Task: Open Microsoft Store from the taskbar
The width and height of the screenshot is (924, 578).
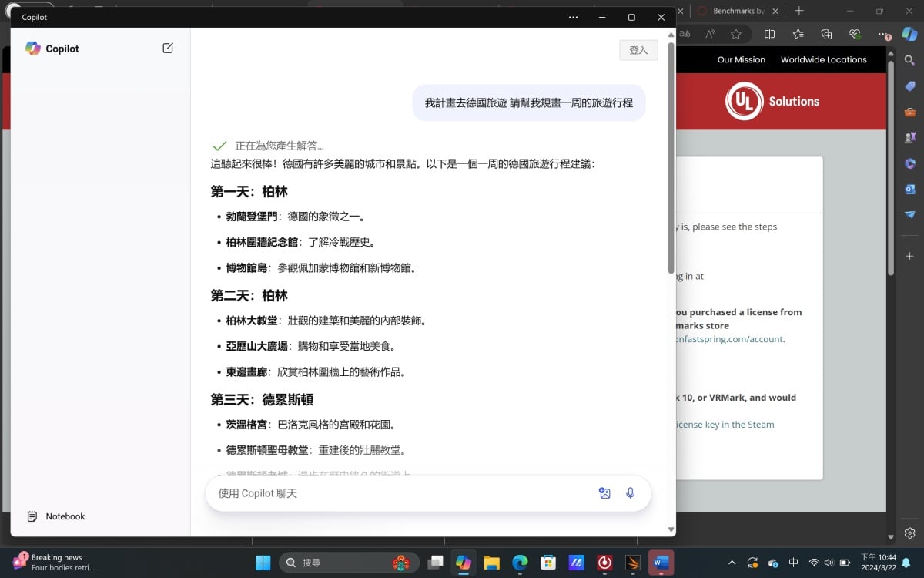Action: tap(548, 563)
